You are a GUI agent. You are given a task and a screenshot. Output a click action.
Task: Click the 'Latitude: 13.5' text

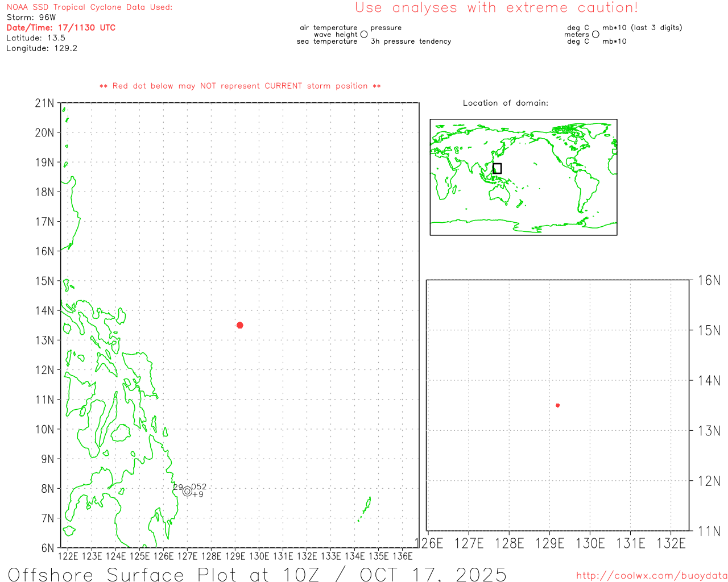[x=36, y=38]
